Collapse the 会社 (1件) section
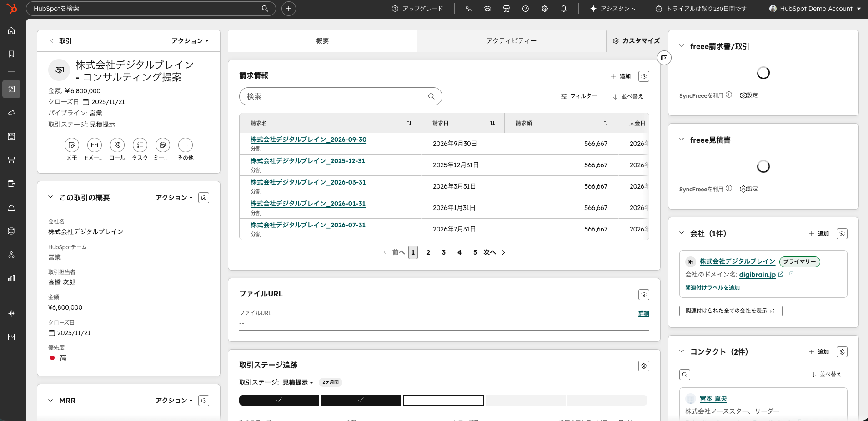The width and height of the screenshot is (868, 421). click(x=682, y=233)
